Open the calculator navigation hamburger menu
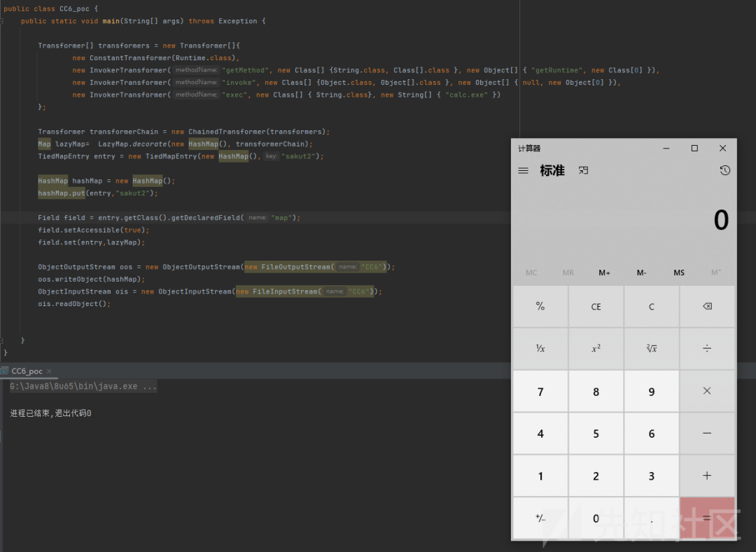The height and width of the screenshot is (552, 756). coord(523,171)
